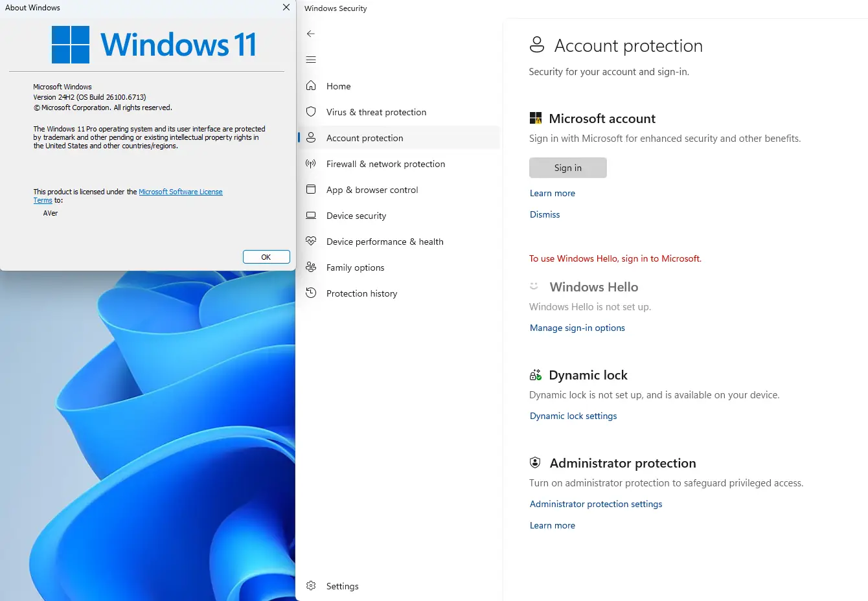Click the Windows logo in About Windows
This screenshot has width=868, height=601.
pyautogui.click(x=71, y=45)
